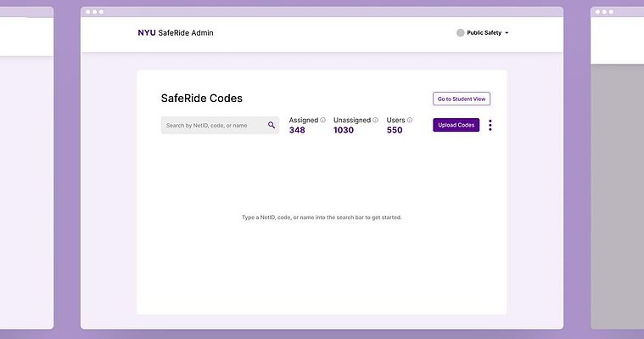Click the NYU logo in the header
The width and height of the screenshot is (644, 339).
147,33
